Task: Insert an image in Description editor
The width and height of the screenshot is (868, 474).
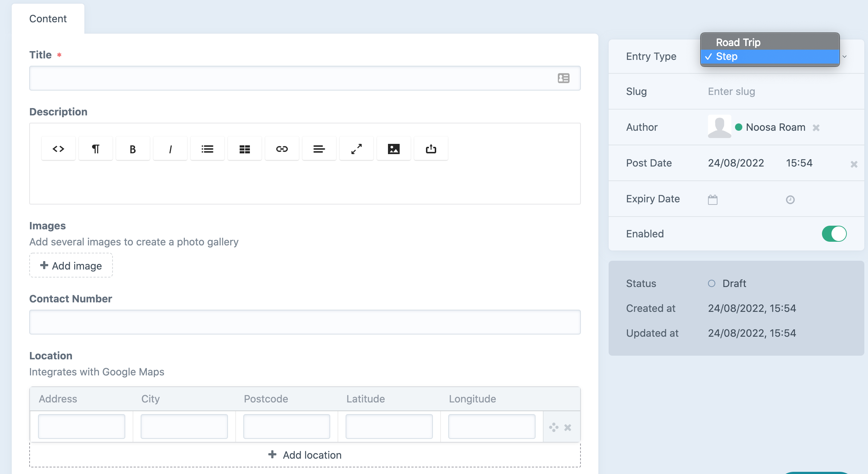Action: tap(394, 149)
